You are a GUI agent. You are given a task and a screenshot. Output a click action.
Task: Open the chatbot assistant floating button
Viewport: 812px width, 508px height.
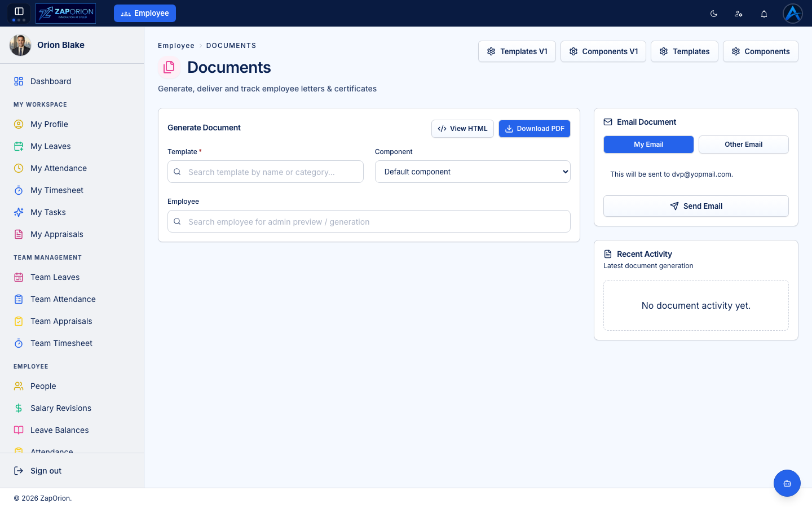point(787,483)
